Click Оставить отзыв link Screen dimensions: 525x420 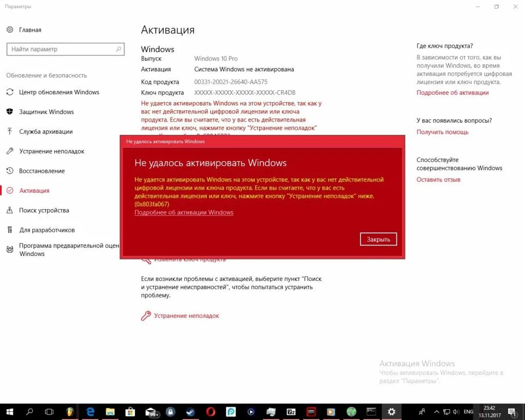coord(438,179)
